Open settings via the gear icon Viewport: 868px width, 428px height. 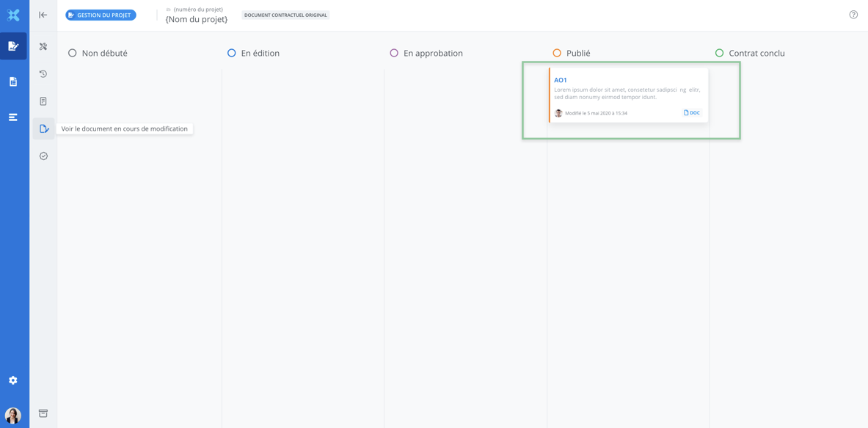click(13, 380)
